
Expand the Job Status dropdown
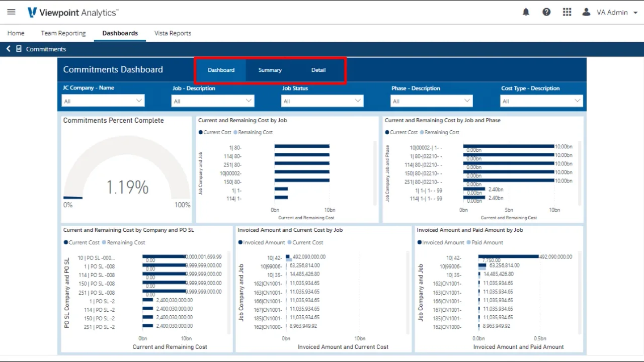pos(322,101)
